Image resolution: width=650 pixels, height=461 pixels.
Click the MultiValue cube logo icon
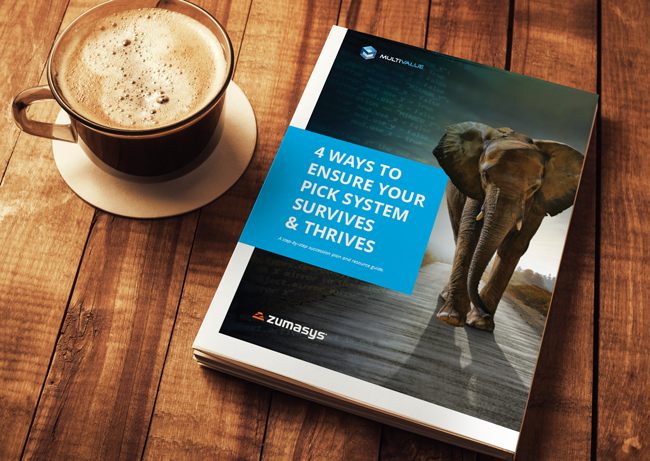[x=368, y=53]
